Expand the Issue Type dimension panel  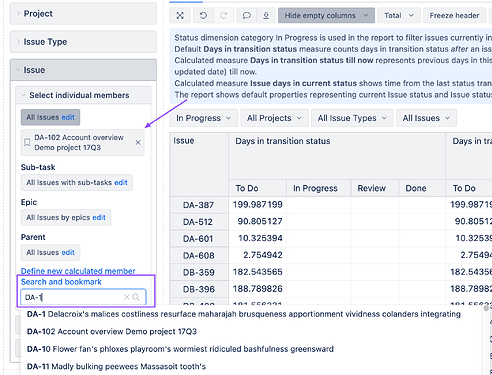tap(83, 42)
